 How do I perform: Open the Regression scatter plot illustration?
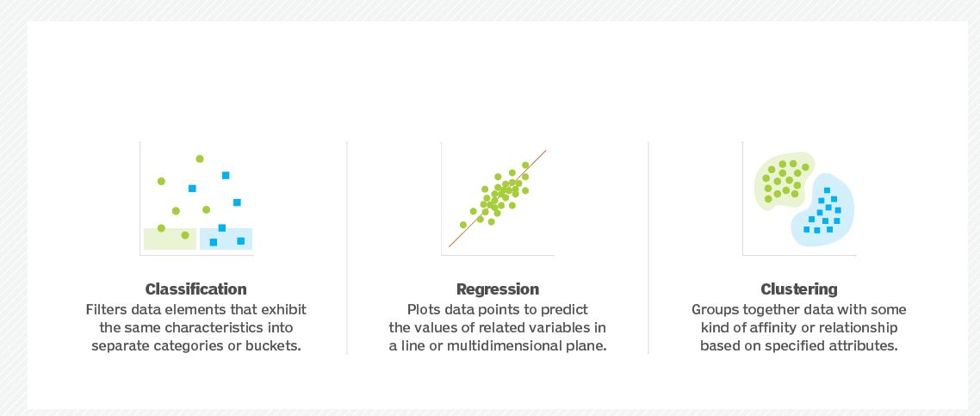[x=498, y=198]
